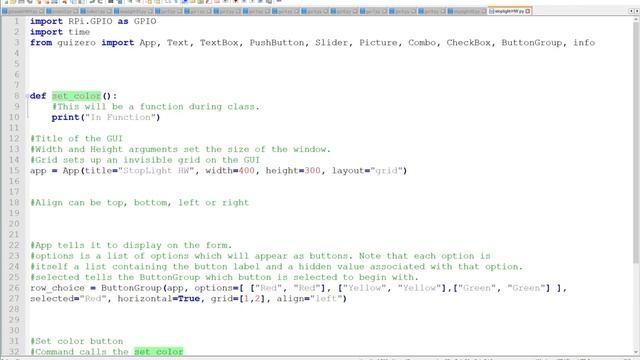Click 'TextBox' in the import list
Screen dimensions: 640x360
219,42
